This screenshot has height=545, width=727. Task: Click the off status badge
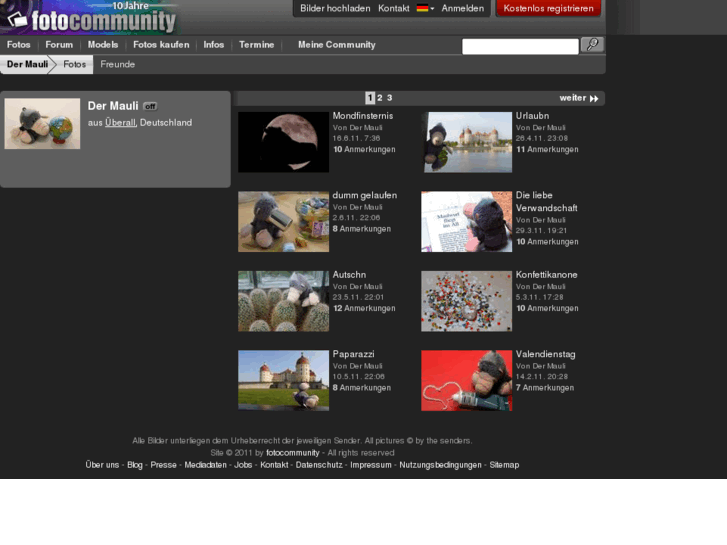[x=150, y=106]
